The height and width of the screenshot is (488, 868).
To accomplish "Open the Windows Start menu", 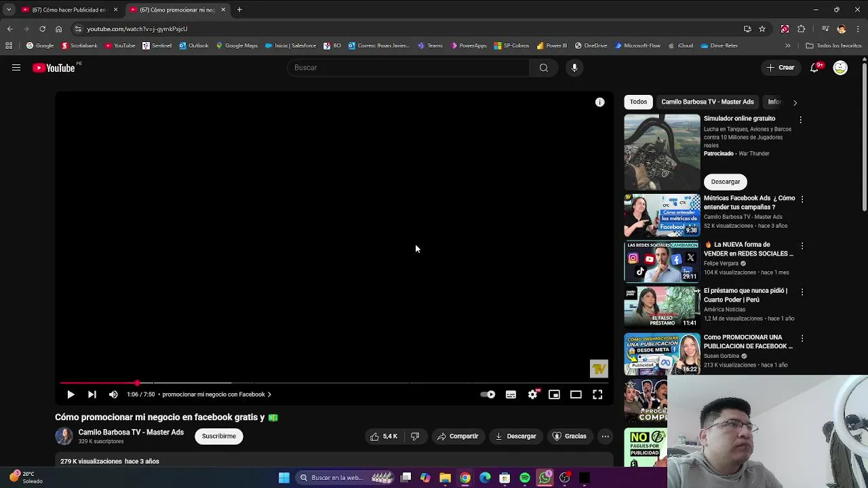I will [284, 478].
